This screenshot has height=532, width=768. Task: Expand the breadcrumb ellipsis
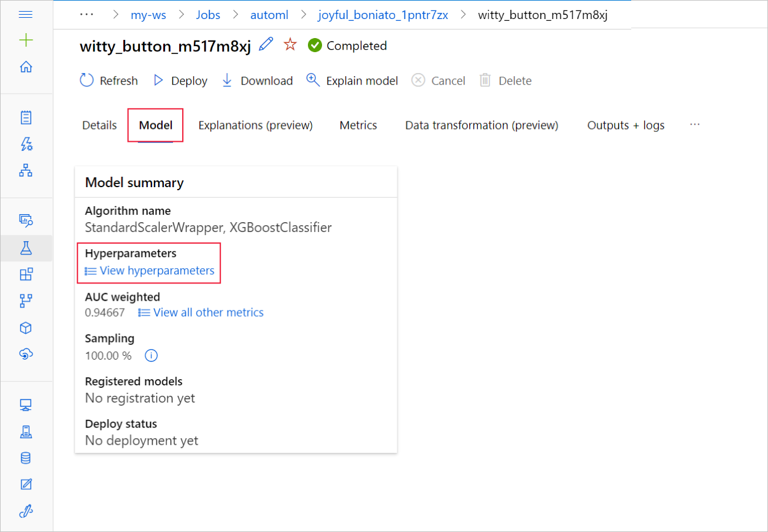pyautogui.click(x=86, y=15)
